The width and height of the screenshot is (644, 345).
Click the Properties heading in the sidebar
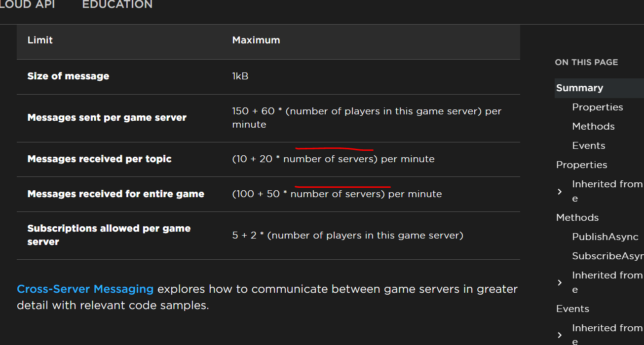(x=581, y=164)
